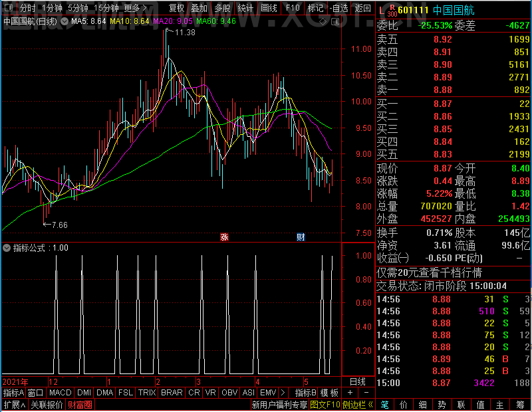The width and height of the screenshot is (532, 412).
Task: Open the 关联报价 tab
Action: [x=47, y=405]
